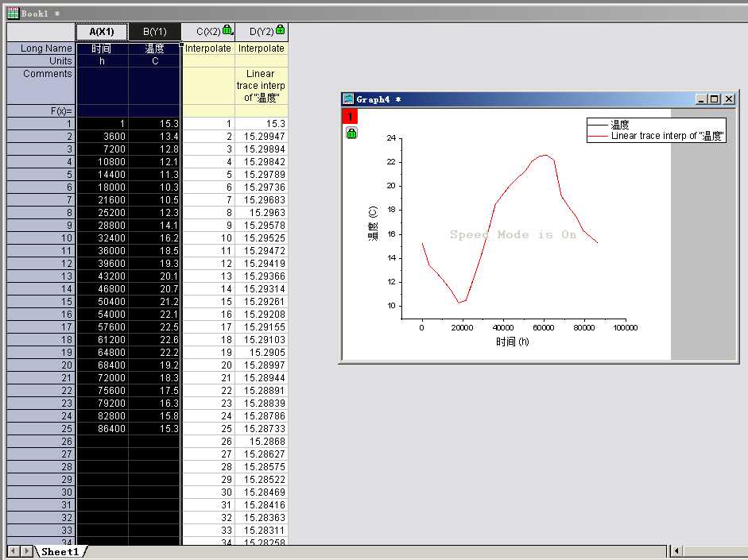Click the 'Linear trace interp' legend entry in Graph4

tap(668, 136)
